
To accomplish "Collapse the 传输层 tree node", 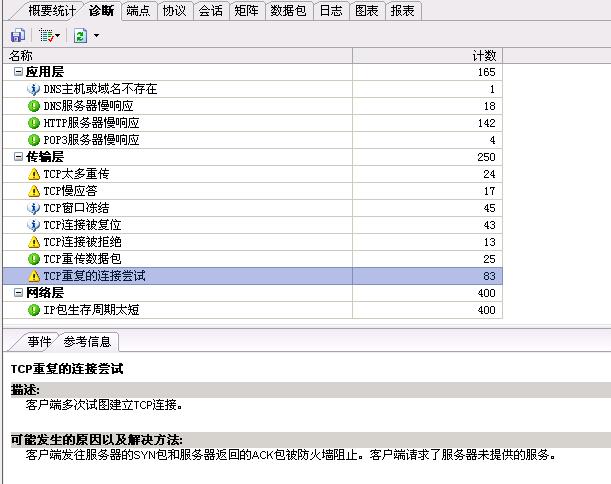I will [18, 156].
